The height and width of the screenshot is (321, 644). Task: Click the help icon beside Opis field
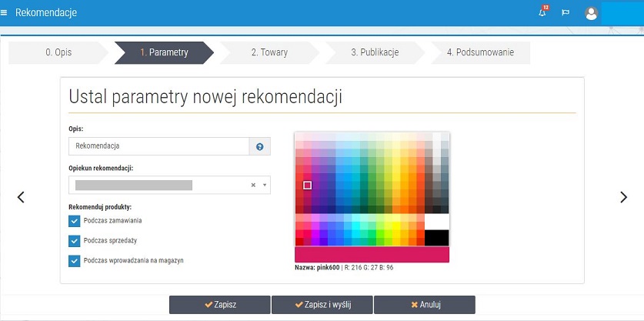tap(259, 146)
